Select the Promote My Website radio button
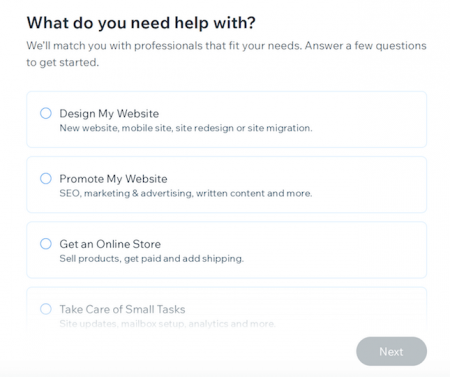This screenshot has height=377, width=450. 46,178
